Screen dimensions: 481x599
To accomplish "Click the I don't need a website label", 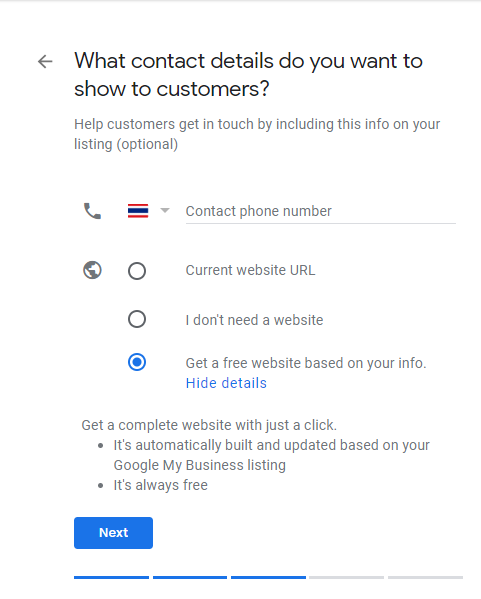I will [254, 320].
